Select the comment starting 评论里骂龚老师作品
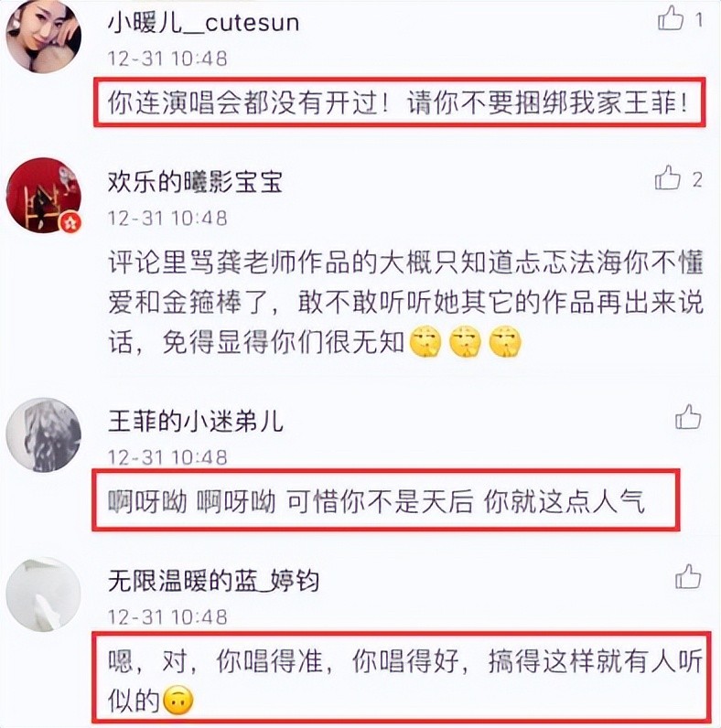Image resolution: width=721 pixels, height=728 pixels. (x=405, y=303)
